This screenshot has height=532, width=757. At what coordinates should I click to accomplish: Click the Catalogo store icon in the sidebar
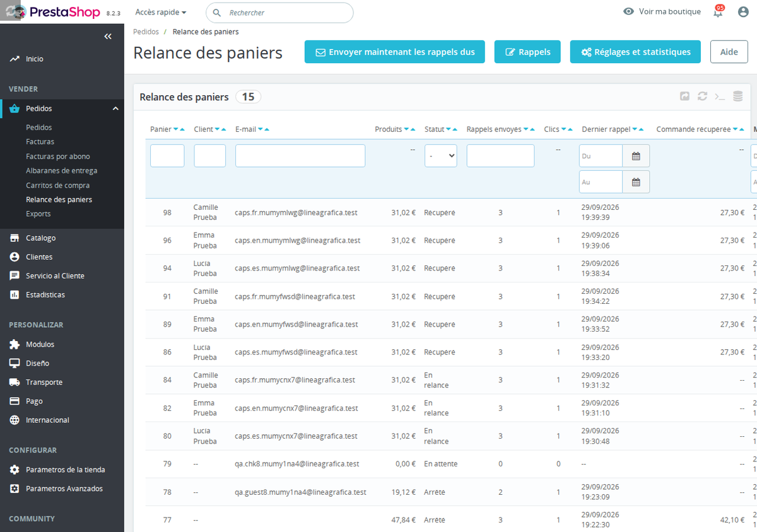point(15,238)
